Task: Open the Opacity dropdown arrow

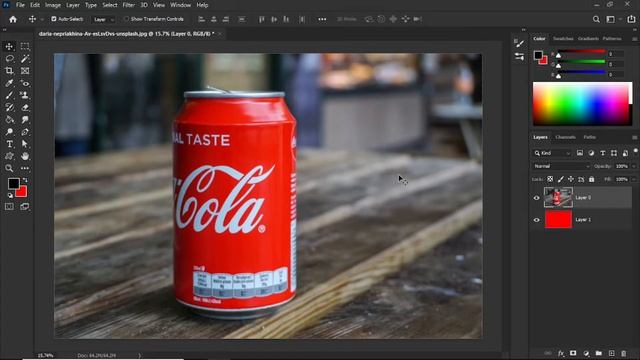Action: 633,167
